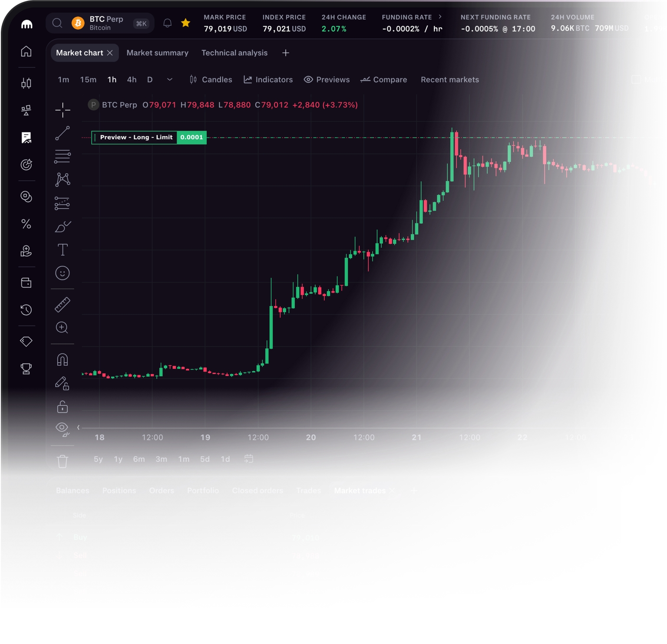The image size is (667, 644).
Task: Select the brush drawing tool
Action: pyautogui.click(x=63, y=226)
